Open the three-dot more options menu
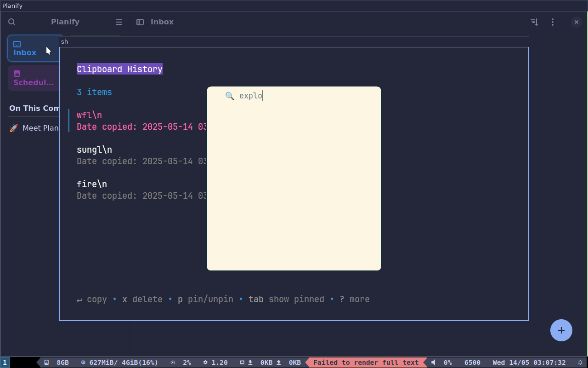This screenshot has width=588, height=368. (x=553, y=22)
